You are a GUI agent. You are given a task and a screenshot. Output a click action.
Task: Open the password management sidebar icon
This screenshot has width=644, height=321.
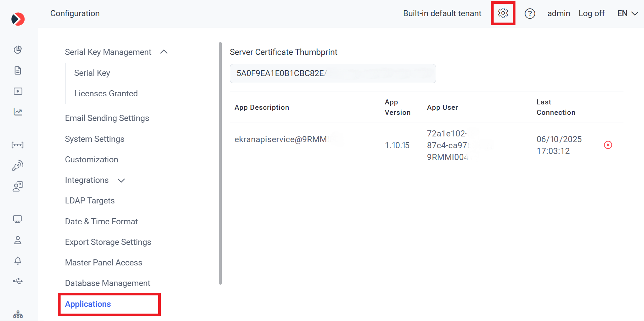coord(17,145)
